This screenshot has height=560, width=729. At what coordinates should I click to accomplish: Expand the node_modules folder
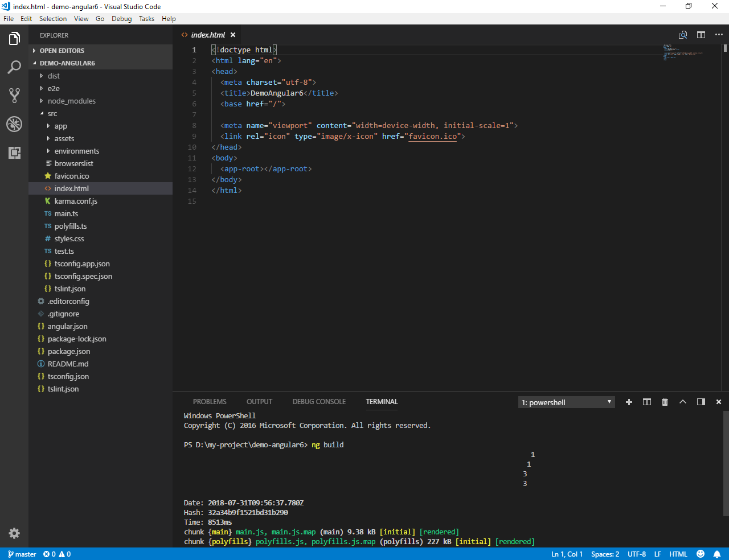[x=100, y=101]
